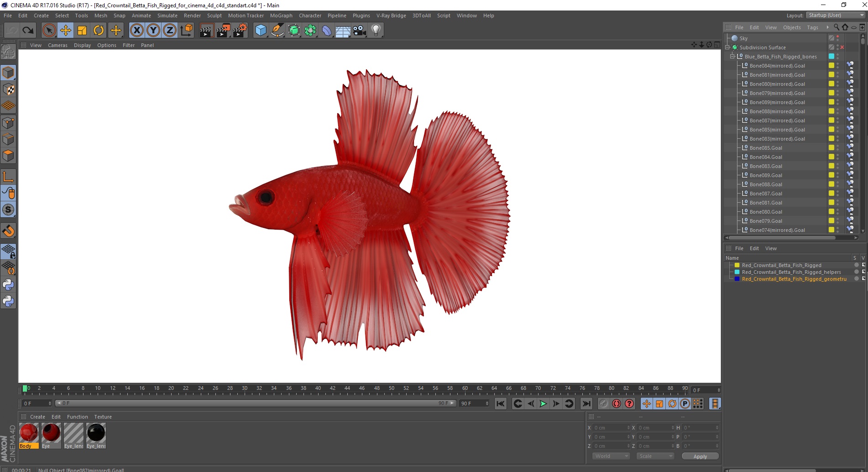Disable the Subdivision Surface red X
868x472 pixels.
(x=842, y=47)
